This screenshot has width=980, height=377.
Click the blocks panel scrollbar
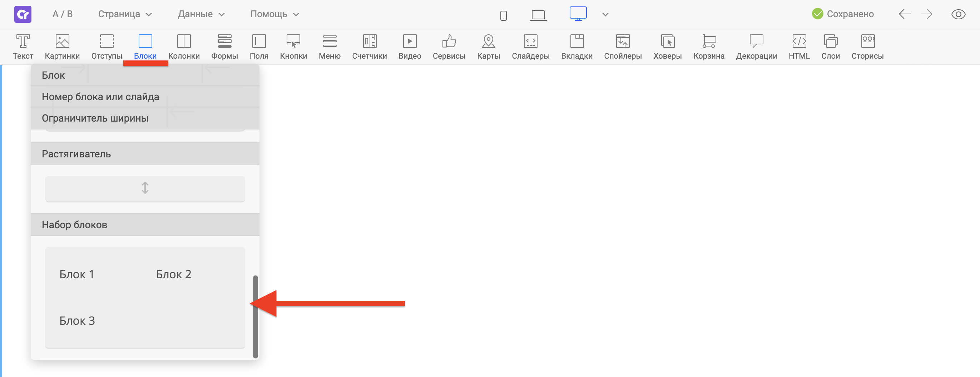(x=256, y=317)
